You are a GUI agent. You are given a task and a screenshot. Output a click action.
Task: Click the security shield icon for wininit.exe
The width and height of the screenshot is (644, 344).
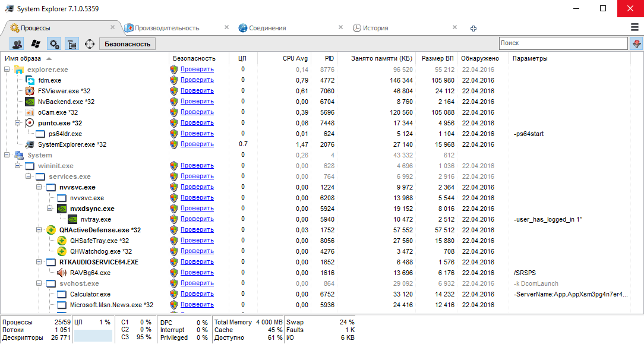pos(174,165)
